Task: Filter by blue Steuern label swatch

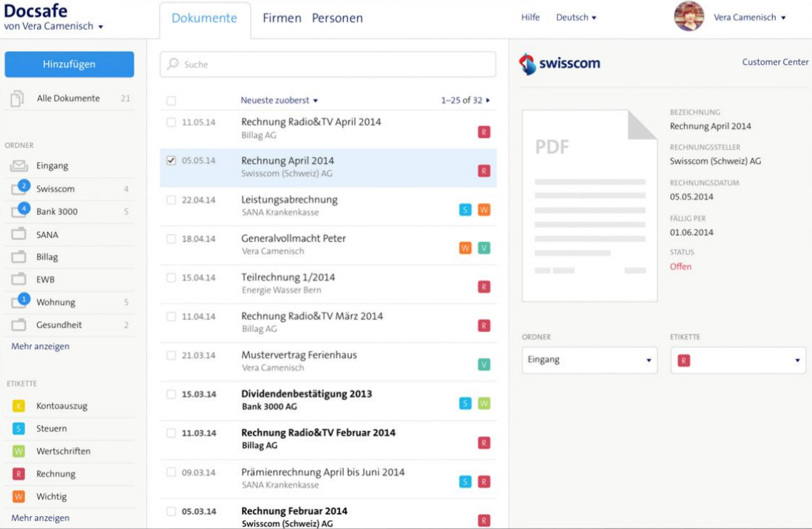Action: [x=19, y=429]
